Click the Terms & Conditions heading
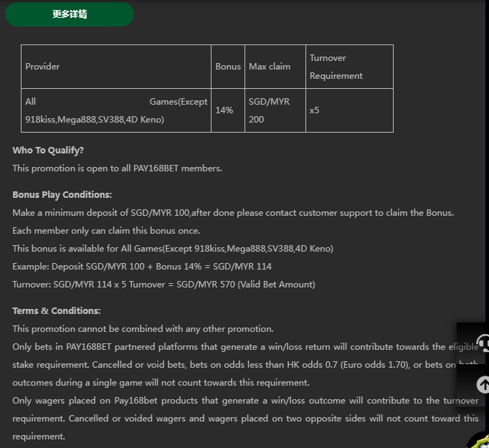 [x=57, y=311]
